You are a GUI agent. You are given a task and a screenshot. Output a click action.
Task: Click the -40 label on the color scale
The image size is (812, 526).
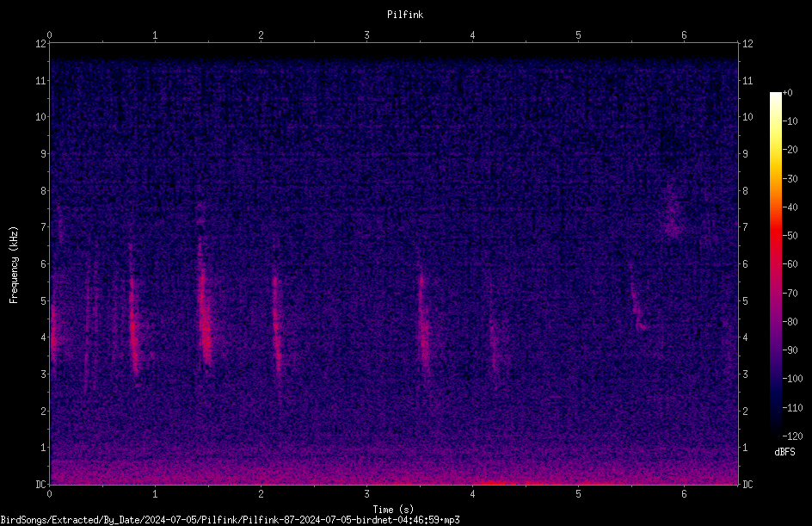pos(790,207)
